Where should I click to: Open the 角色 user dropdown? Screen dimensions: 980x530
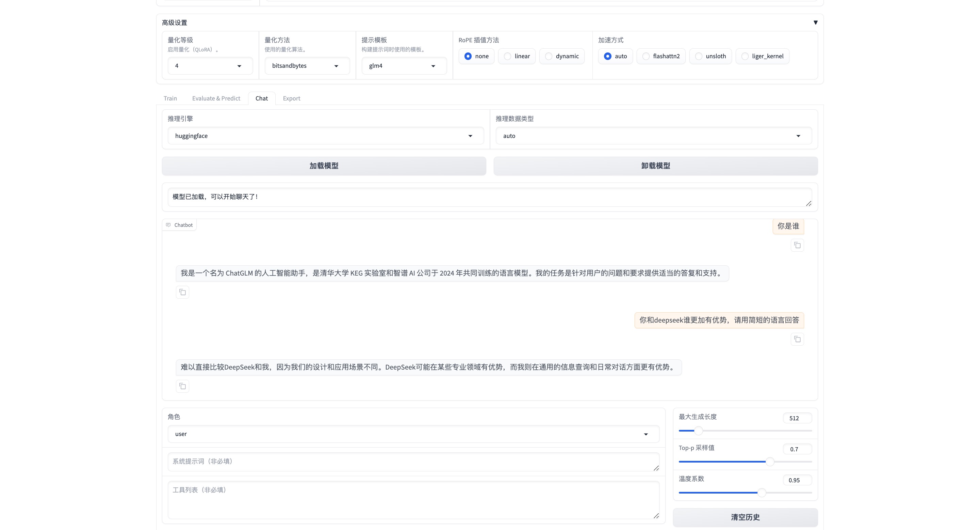click(413, 434)
